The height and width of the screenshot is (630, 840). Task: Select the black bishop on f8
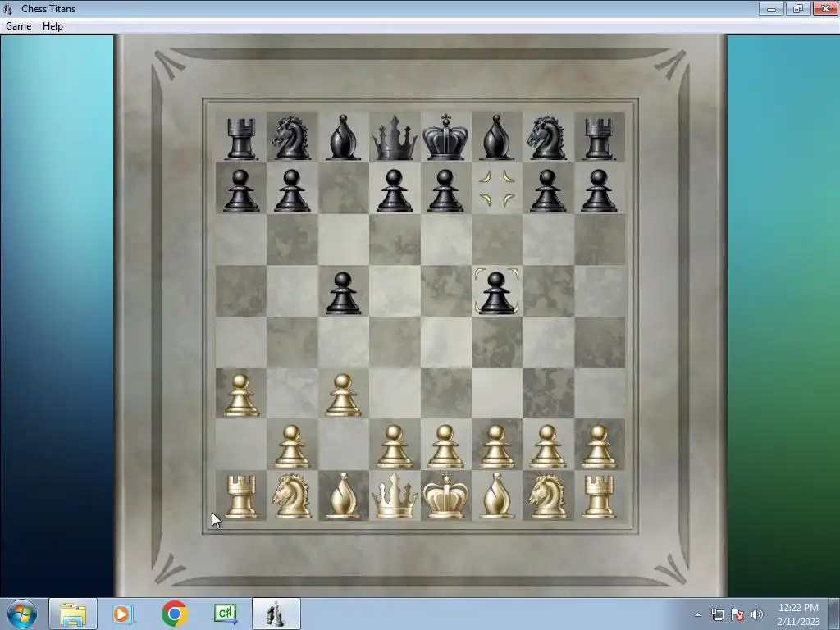(x=496, y=138)
